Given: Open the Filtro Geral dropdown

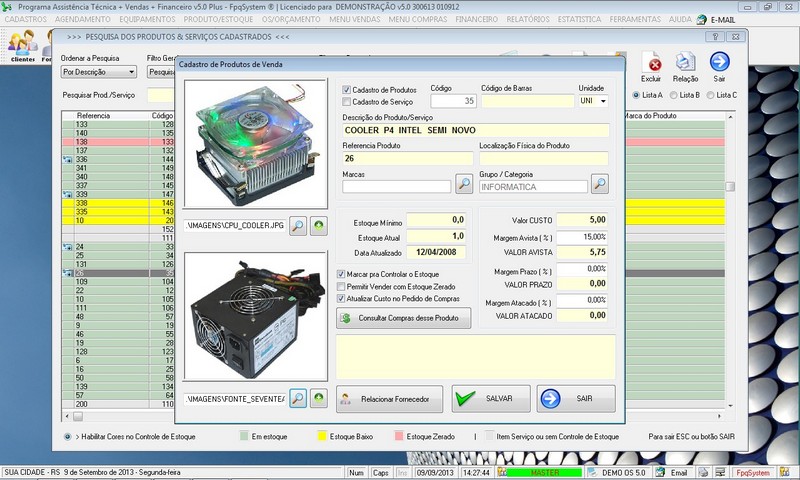Looking at the screenshot, I should [161, 72].
